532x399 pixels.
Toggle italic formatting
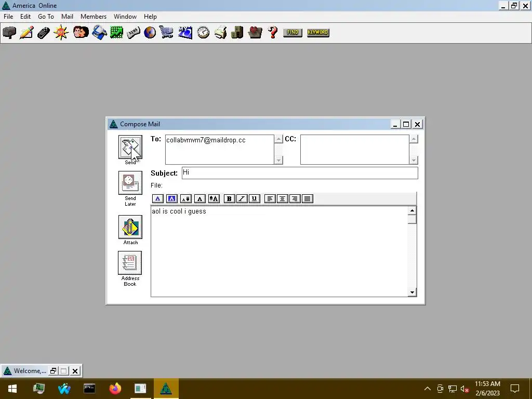(x=242, y=199)
